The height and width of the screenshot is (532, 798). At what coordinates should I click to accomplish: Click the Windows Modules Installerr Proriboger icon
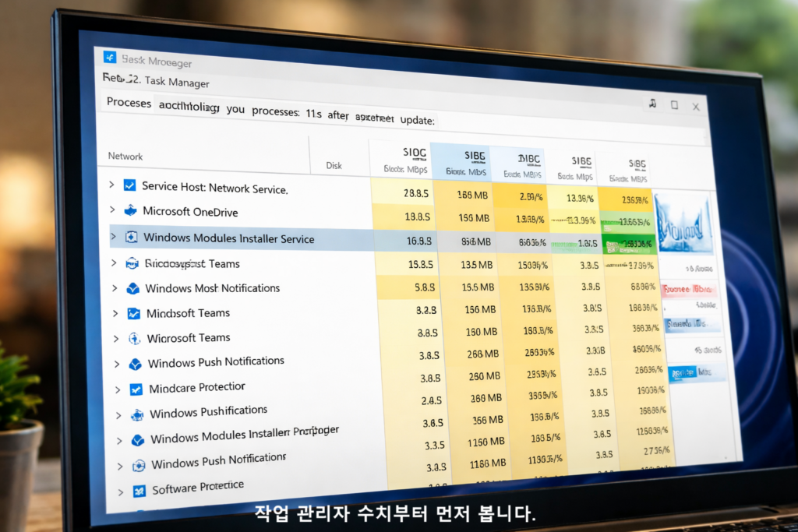138,440
